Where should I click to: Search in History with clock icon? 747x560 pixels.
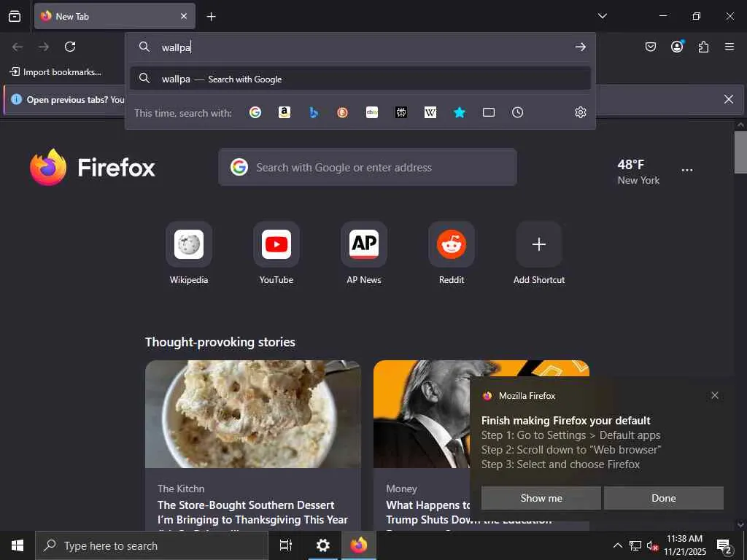(x=518, y=112)
